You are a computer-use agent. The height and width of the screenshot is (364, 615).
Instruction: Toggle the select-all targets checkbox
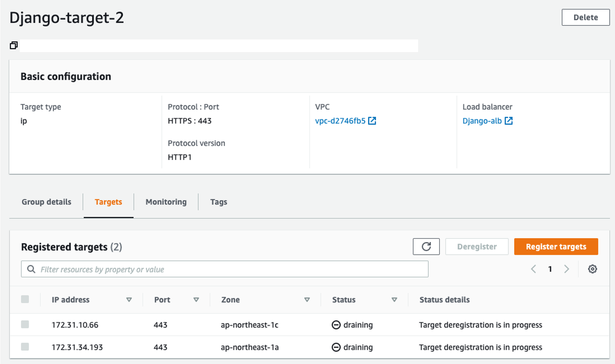click(x=25, y=299)
